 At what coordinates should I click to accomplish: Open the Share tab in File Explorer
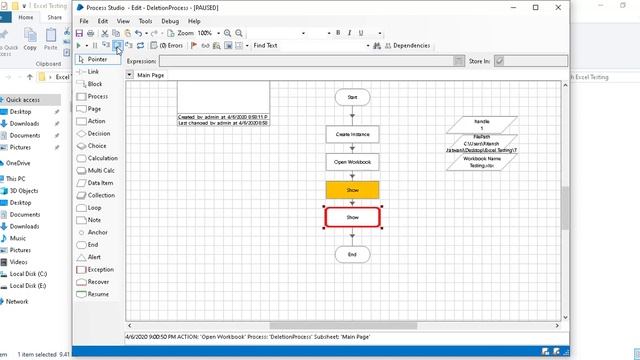[x=54, y=18]
